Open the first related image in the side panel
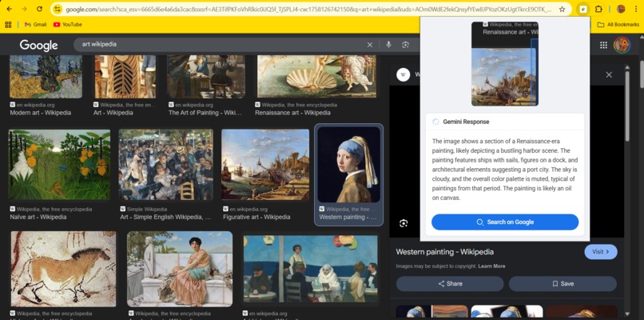The height and width of the screenshot is (320, 644). click(x=431, y=311)
